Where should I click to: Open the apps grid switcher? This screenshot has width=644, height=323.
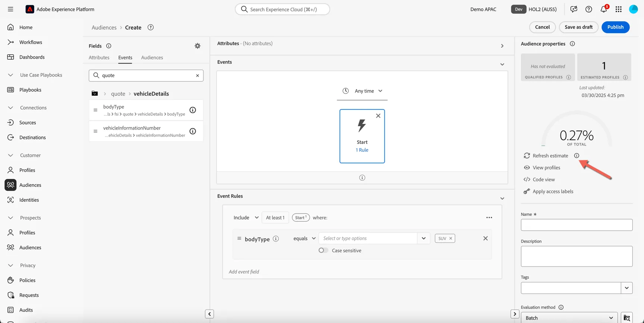point(618,9)
